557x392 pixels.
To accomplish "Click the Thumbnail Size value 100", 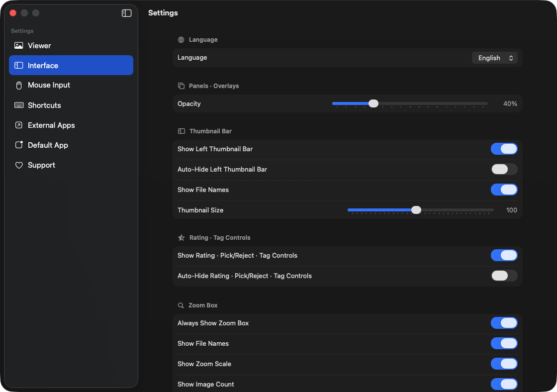I will [x=512, y=210].
